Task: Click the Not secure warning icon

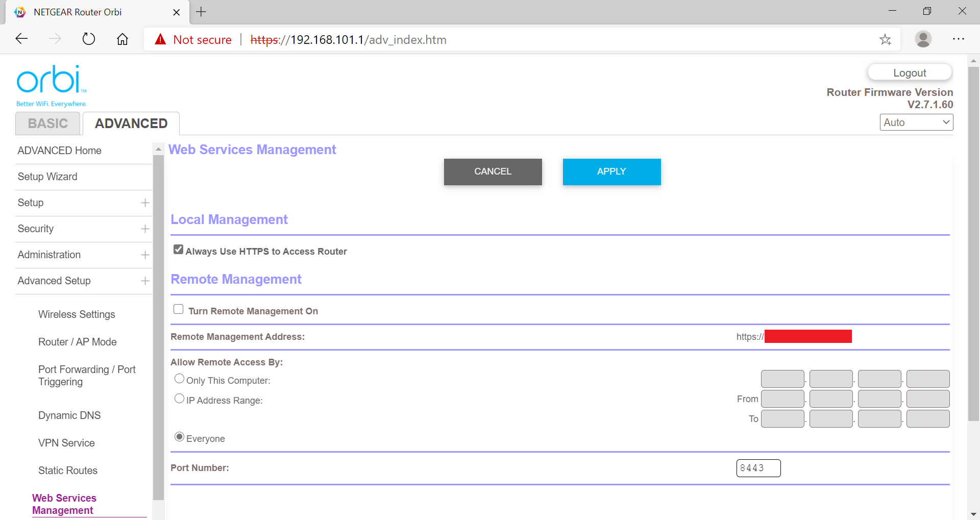Action: (x=161, y=39)
